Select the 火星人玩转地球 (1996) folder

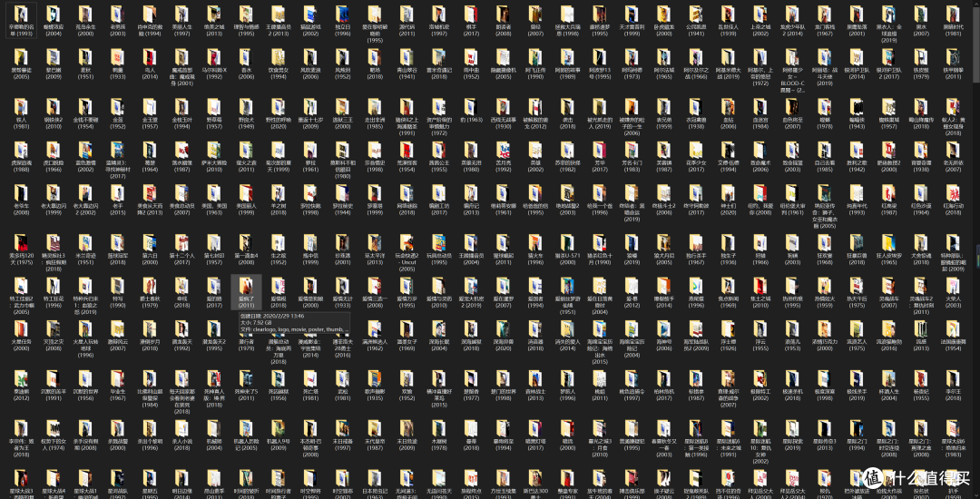point(85,339)
